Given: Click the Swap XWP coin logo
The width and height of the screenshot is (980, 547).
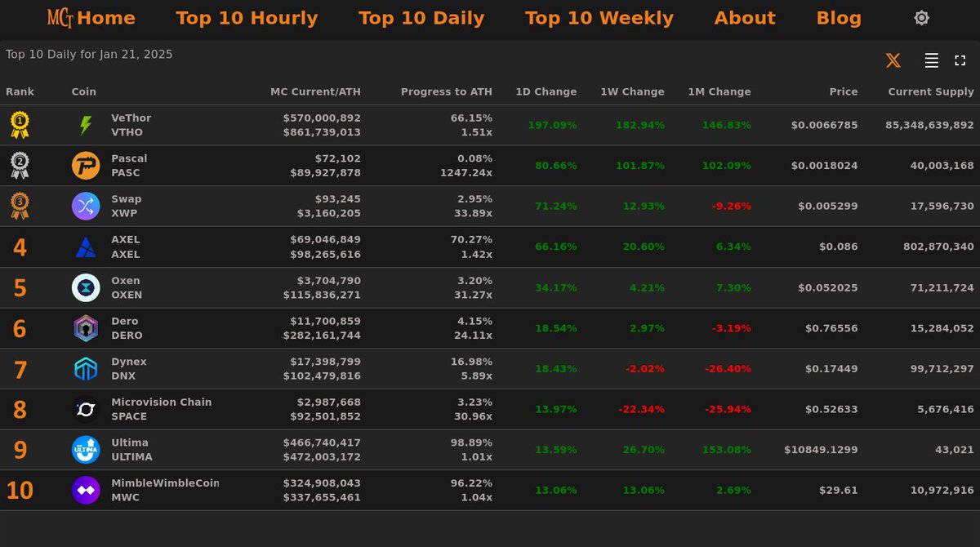Looking at the screenshot, I should [x=86, y=207].
